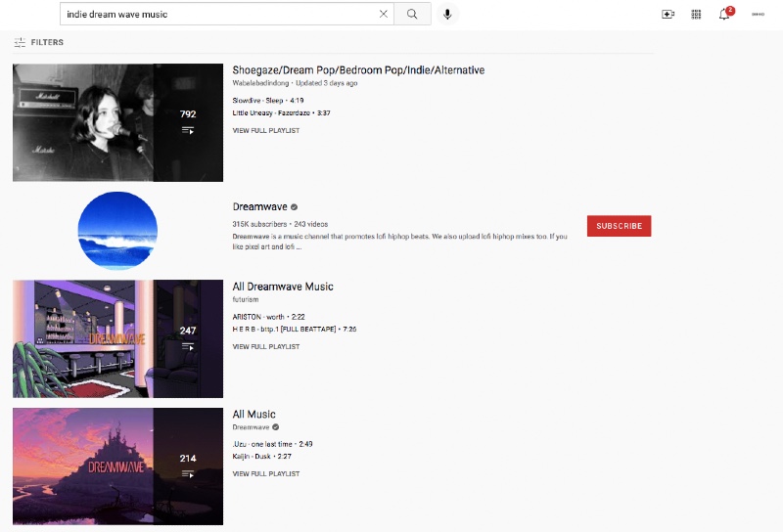Click the 792 playlist overlay icon
The height and width of the screenshot is (532, 783).
[x=188, y=130]
